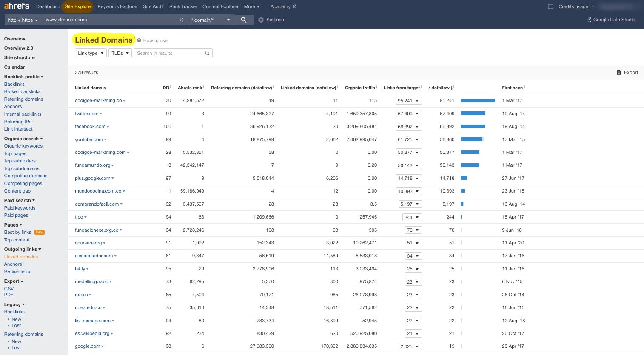Export as CSV from sidebar
The height and width of the screenshot is (355, 644).
(9, 289)
